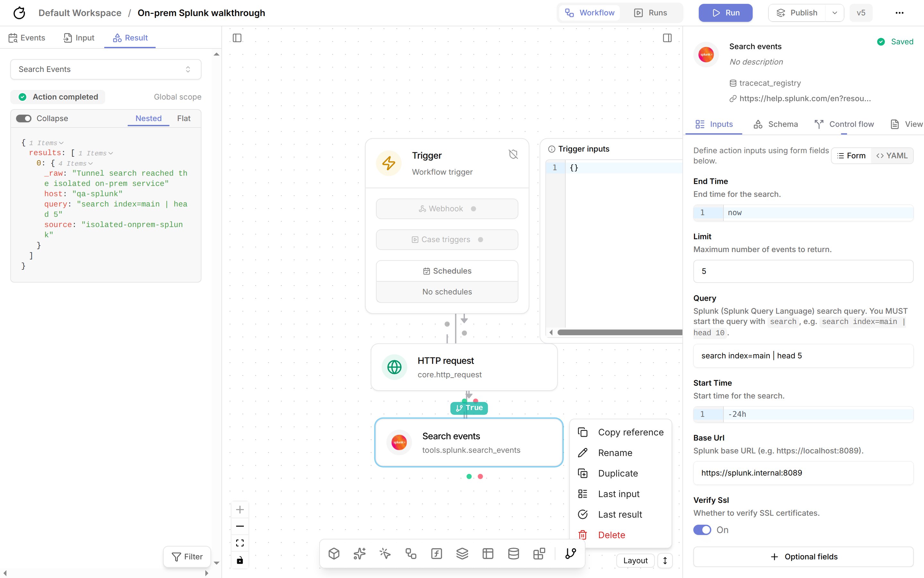
Task: Zoom out on the canvas
Action: 240,526
